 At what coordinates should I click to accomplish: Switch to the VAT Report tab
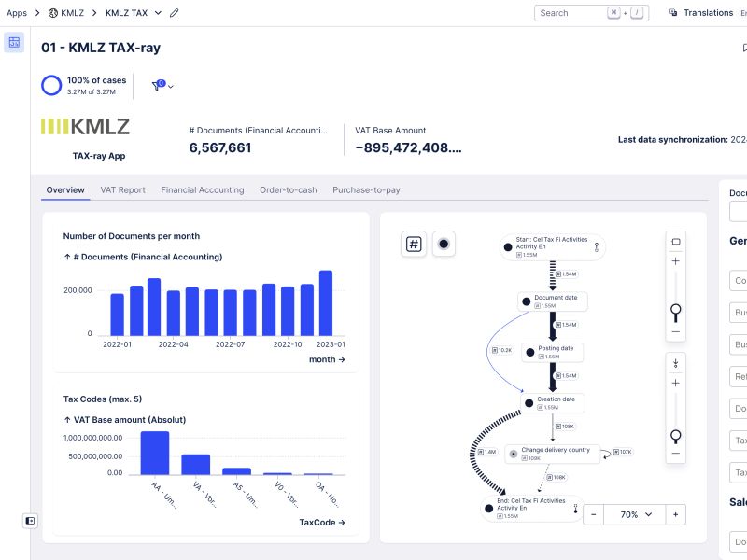pyautogui.click(x=122, y=189)
